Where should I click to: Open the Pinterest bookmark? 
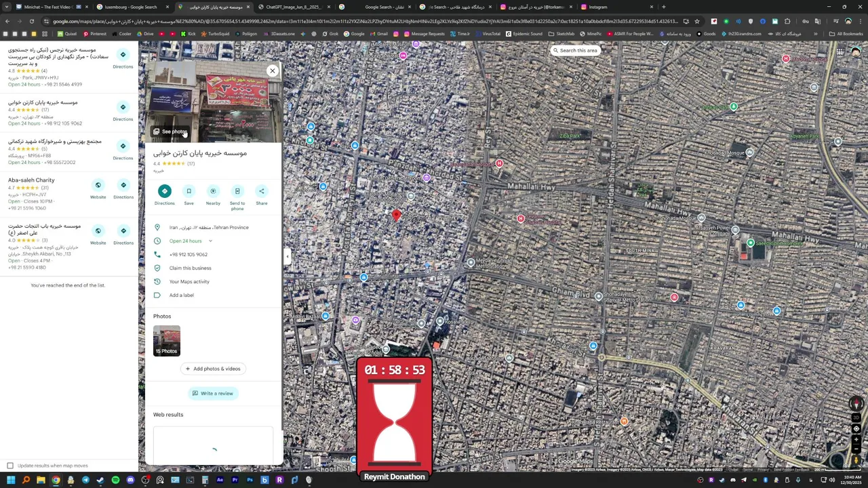[95, 34]
